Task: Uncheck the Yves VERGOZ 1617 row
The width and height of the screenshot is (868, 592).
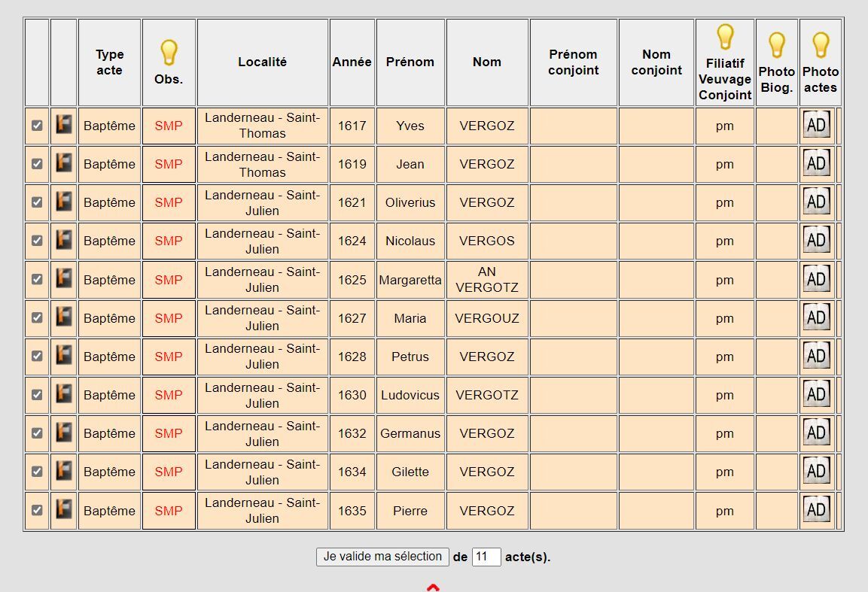Action: (37, 126)
